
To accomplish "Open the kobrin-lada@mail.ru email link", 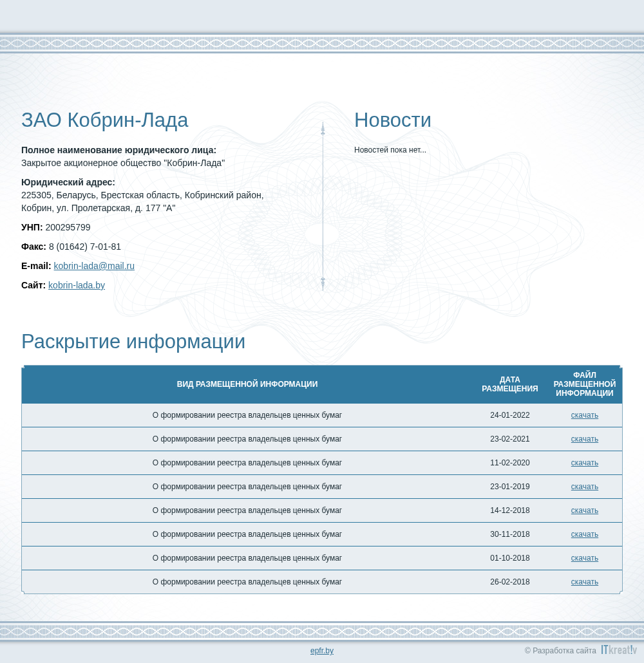I will (x=94, y=266).
